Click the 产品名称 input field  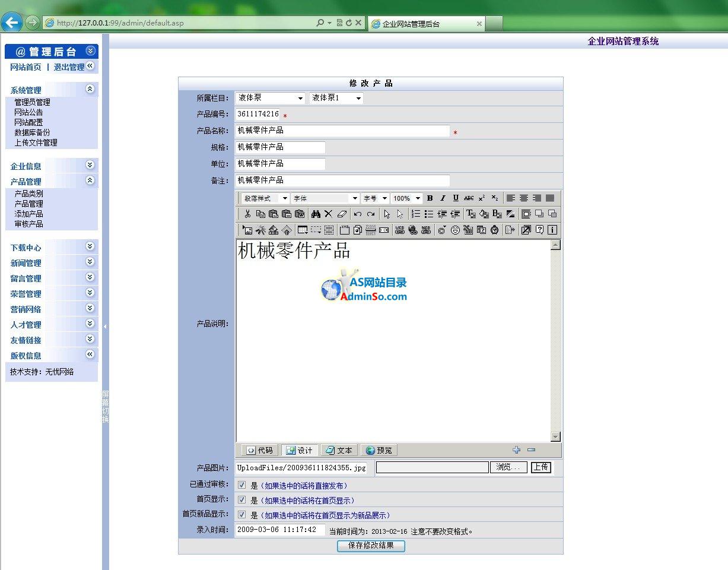tap(342, 131)
